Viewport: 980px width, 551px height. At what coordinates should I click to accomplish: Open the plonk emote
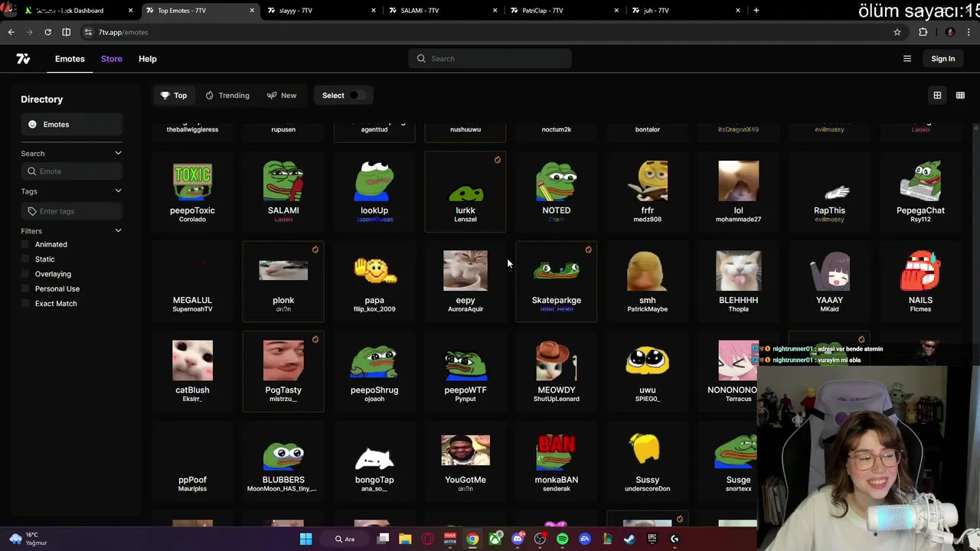point(283,281)
